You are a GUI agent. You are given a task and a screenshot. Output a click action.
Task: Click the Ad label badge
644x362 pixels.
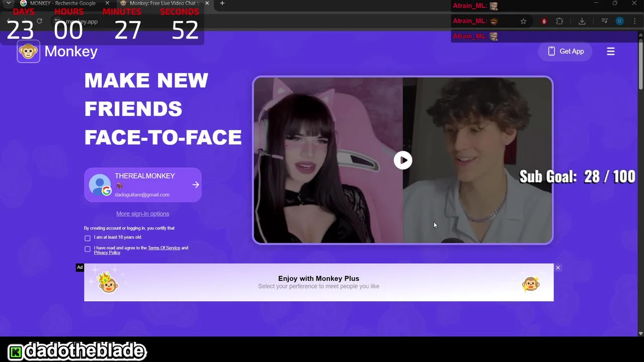tap(79, 267)
